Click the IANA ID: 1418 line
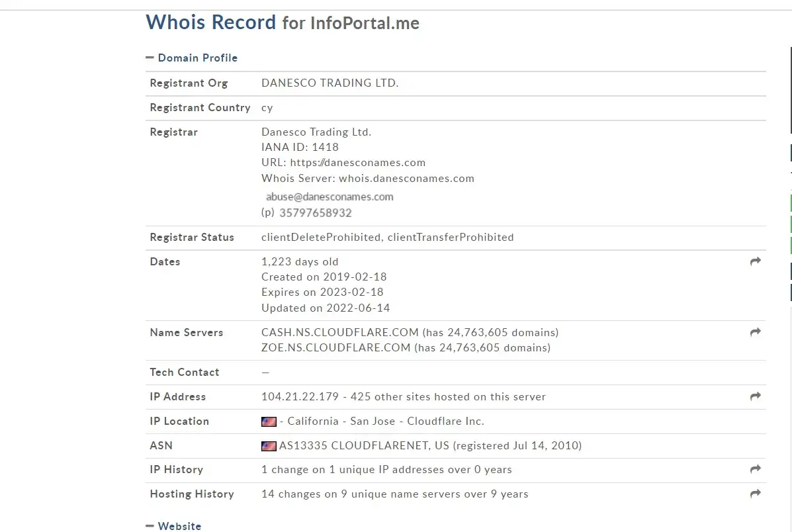 click(x=300, y=147)
